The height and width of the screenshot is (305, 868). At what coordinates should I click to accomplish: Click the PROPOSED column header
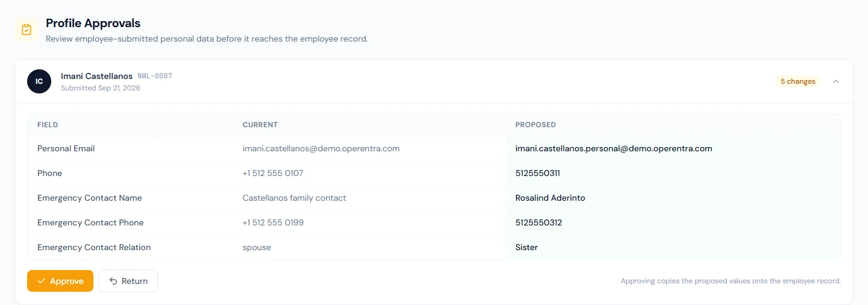tap(535, 125)
